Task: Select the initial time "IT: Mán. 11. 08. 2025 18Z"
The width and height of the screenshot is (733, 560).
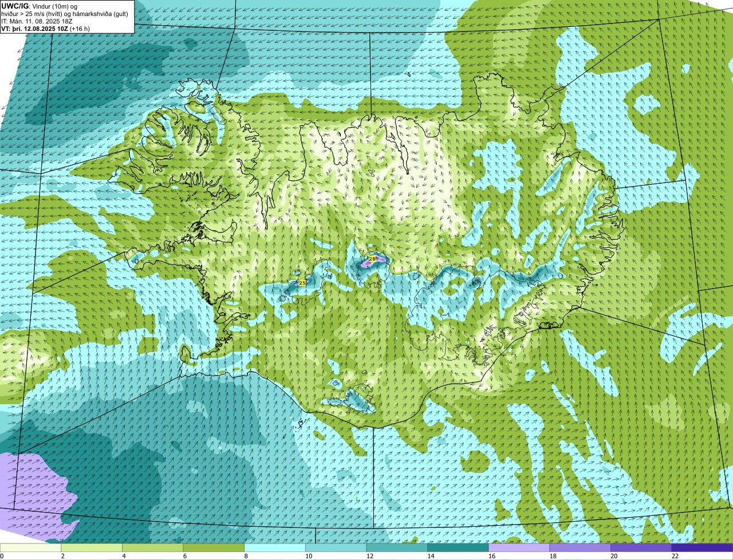Action: click(x=37, y=21)
